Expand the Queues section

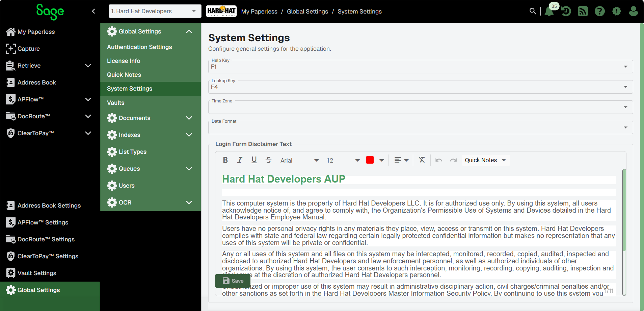click(x=151, y=169)
